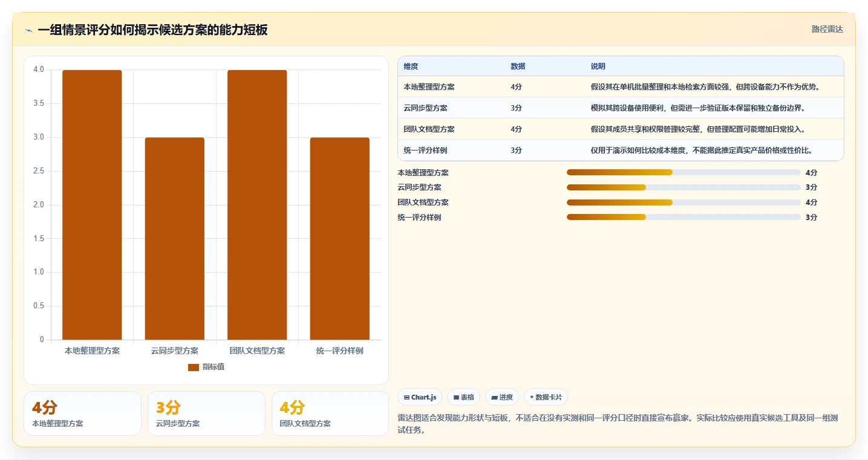The height and width of the screenshot is (460, 868).
Task: Click the 云同步型方案 progress bar
Action: pyautogui.click(x=684, y=187)
